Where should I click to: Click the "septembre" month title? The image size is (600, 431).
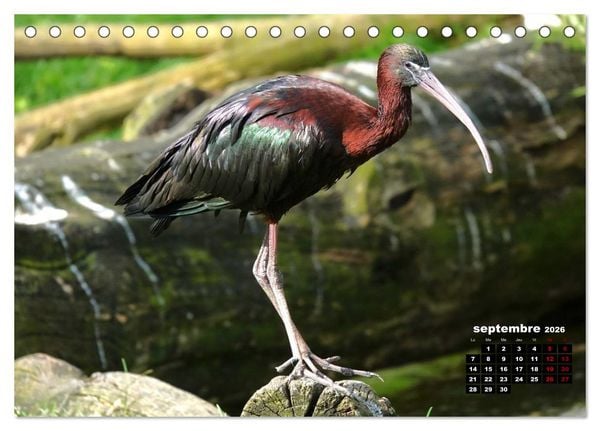point(506,329)
